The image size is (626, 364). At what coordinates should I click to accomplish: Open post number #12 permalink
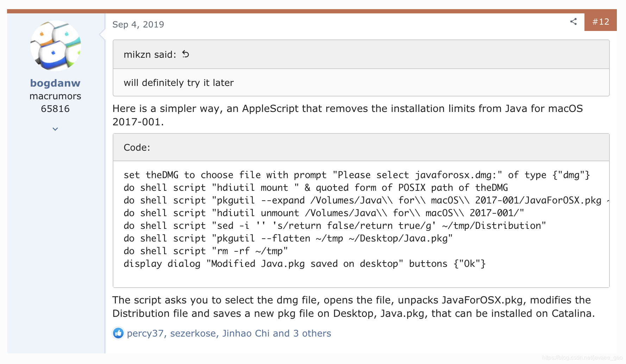point(600,22)
